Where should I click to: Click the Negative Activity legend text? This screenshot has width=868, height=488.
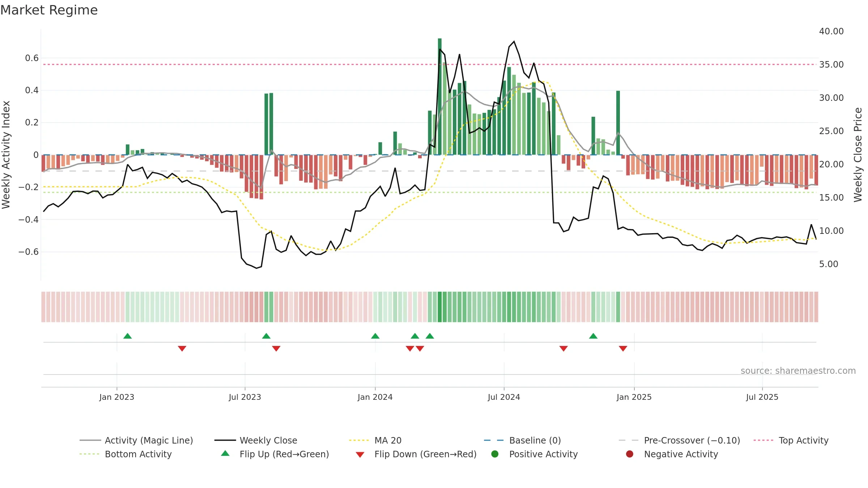click(681, 454)
